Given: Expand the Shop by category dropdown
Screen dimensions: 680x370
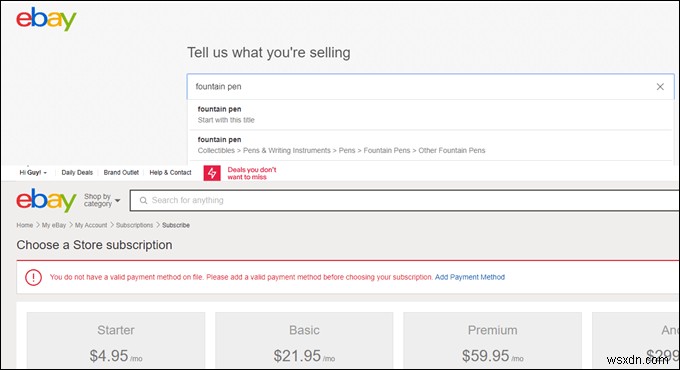Looking at the screenshot, I should [101, 200].
